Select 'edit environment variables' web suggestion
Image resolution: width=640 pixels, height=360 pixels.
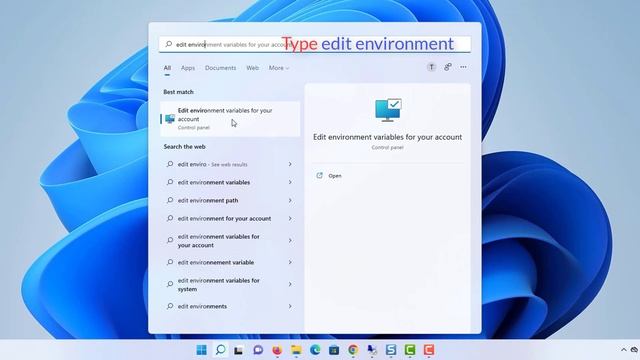coord(229,182)
